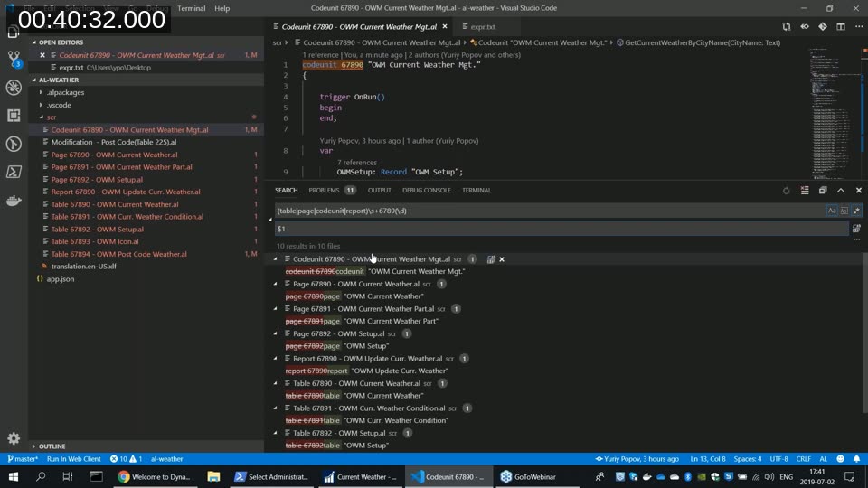
Task: Toggle file blame eye icon in editor toolbar
Action: pos(805,26)
